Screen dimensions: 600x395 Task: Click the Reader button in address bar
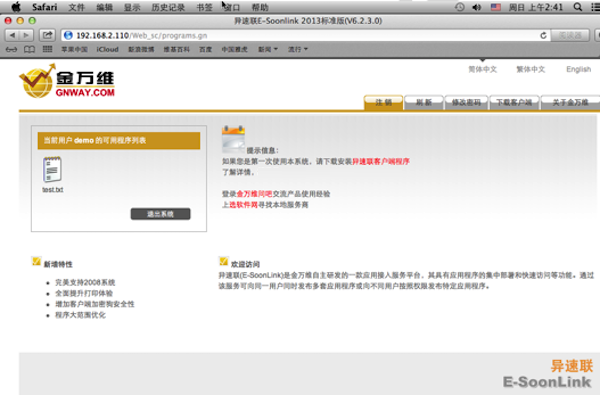570,36
